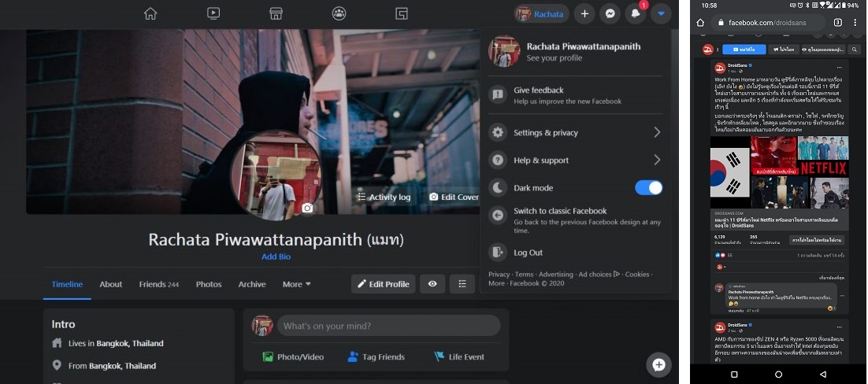Image resolution: width=868 pixels, height=384 pixels.
Task: Click the Add Bio link
Action: click(276, 257)
